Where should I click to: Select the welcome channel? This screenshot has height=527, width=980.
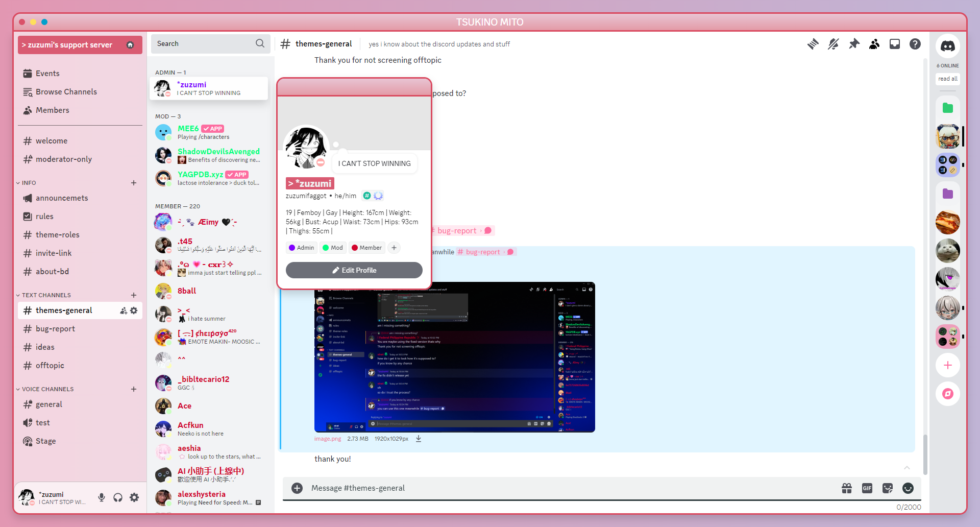pyautogui.click(x=80, y=141)
